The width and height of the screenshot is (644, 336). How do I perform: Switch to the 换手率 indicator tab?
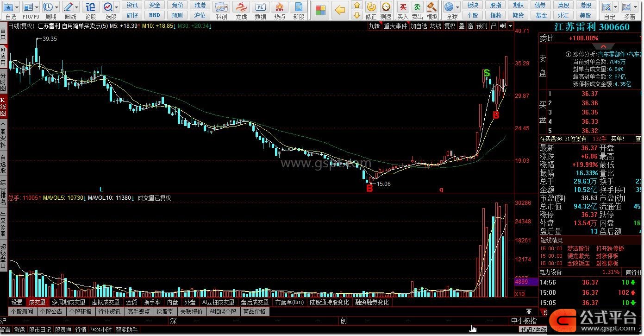[x=152, y=302]
